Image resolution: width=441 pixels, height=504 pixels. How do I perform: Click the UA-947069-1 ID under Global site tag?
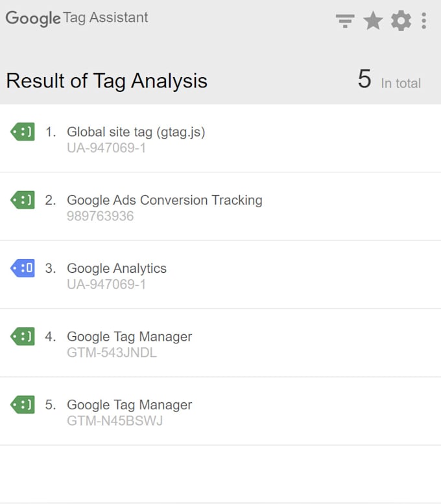pyautogui.click(x=106, y=148)
